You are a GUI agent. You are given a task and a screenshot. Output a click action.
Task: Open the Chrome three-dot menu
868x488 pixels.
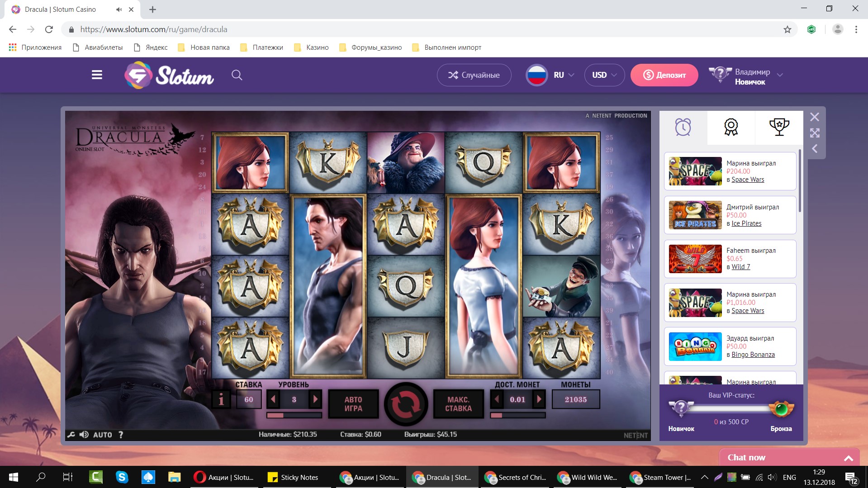point(856,29)
